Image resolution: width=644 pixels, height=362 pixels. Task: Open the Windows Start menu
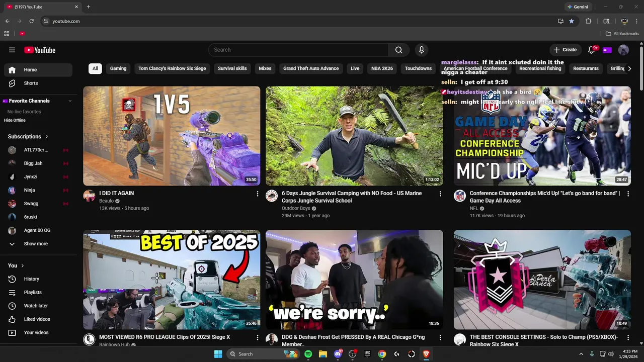(x=218, y=354)
